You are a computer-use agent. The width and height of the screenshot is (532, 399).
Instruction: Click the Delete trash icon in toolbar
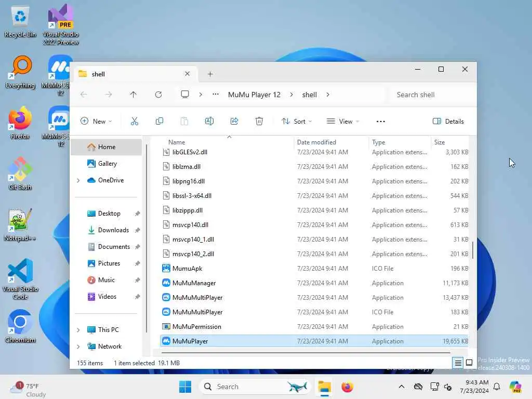[259, 121]
